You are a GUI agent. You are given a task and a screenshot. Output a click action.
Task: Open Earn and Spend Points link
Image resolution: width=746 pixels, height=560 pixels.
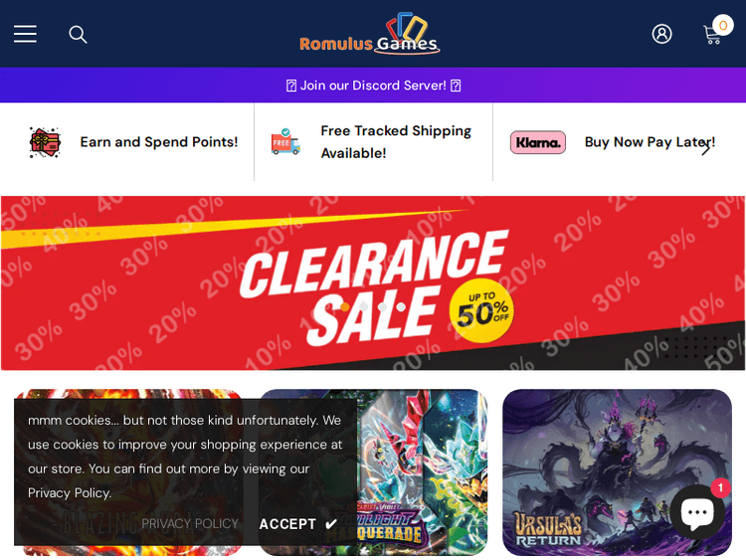click(x=159, y=142)
